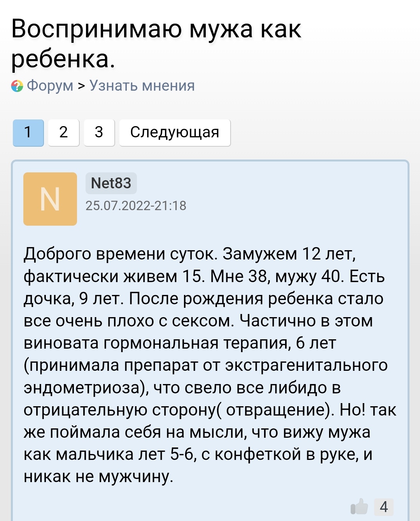Open the Форум breadcrumb link
420x521 pixels.
[x=50, y=86]
